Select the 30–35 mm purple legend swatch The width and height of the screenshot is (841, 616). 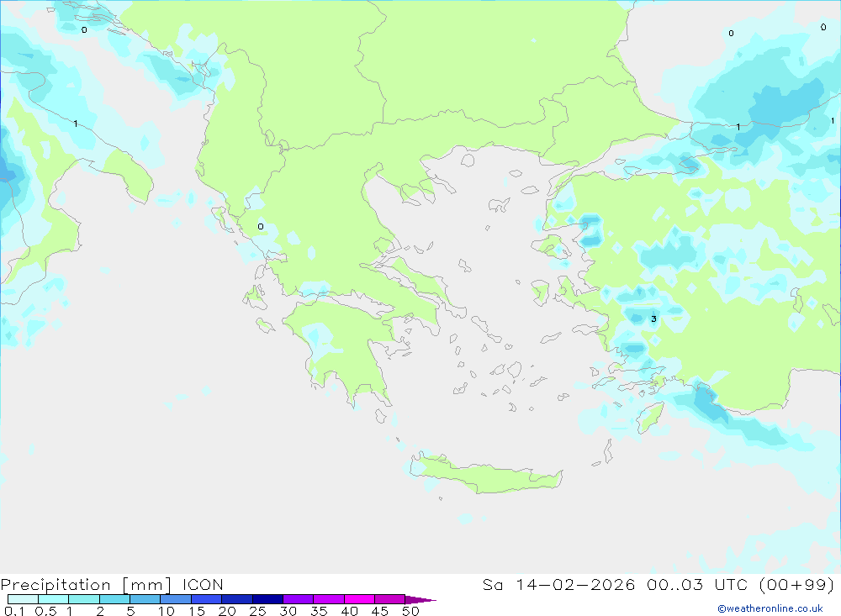coord(299,599)
